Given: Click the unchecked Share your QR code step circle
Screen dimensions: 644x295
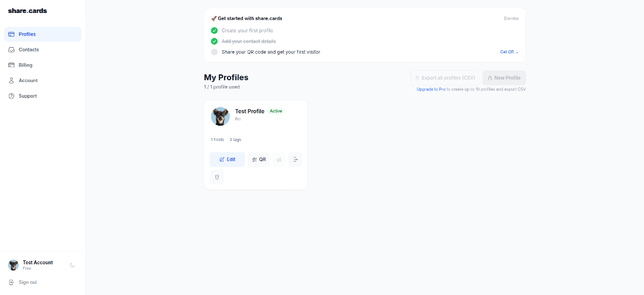Looking at the screenshot, I should pos(214,52).
